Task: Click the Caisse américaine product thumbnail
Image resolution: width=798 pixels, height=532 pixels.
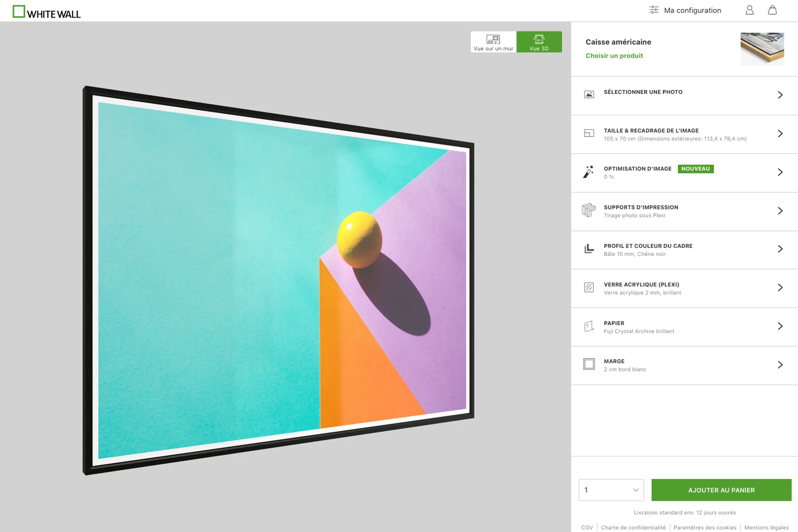Action: pyautogui.click(x=762, y=49)
